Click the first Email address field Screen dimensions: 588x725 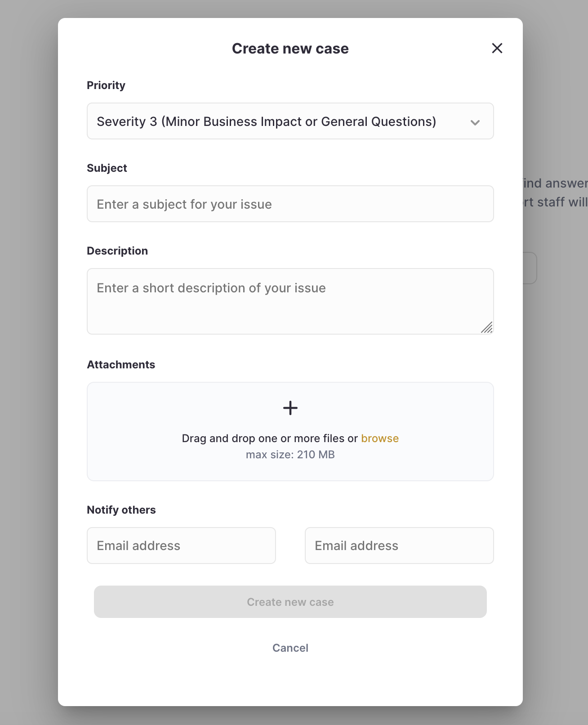click(181, 546)
